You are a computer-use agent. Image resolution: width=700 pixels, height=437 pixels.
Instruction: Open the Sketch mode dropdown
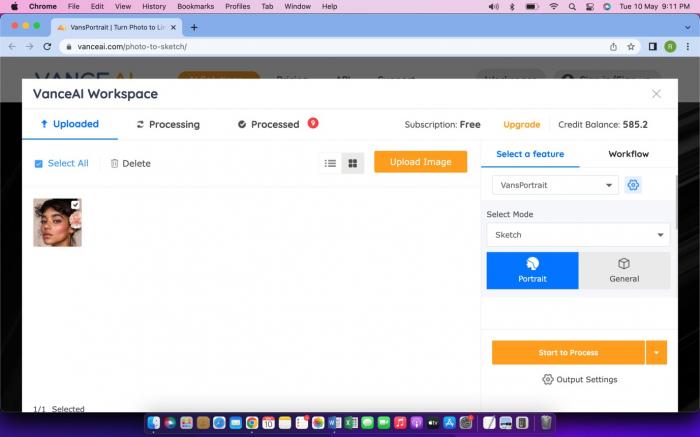coord(578,235)
